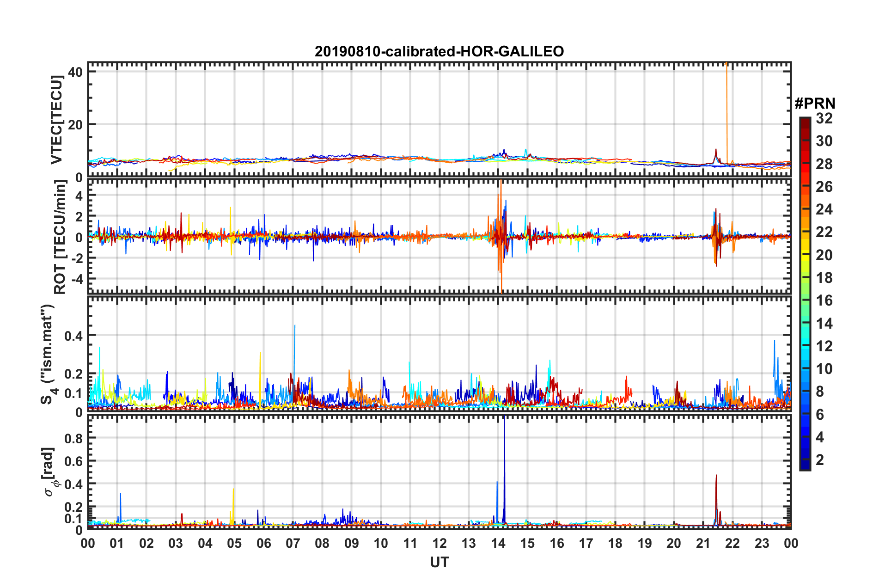Click the orange ROT peak near 14 UT
879x588 pixels.
501,236
